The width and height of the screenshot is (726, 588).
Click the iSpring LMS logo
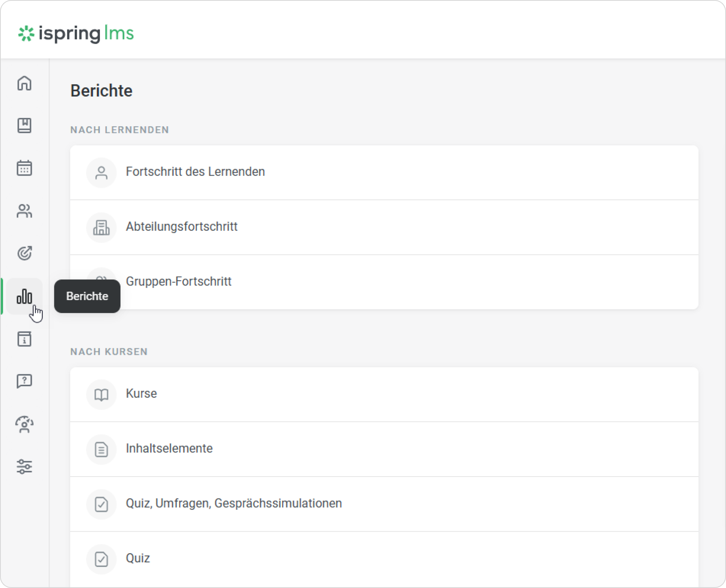[x=76, y=34]
